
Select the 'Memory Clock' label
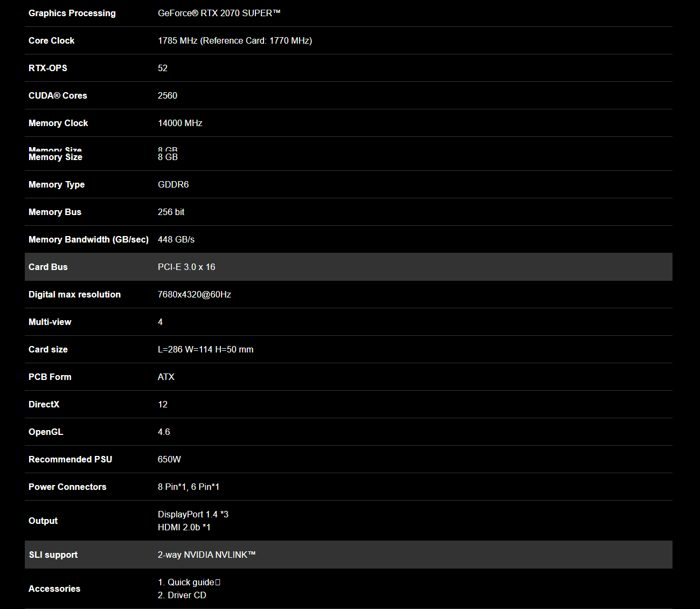click(x=58, y=123)
